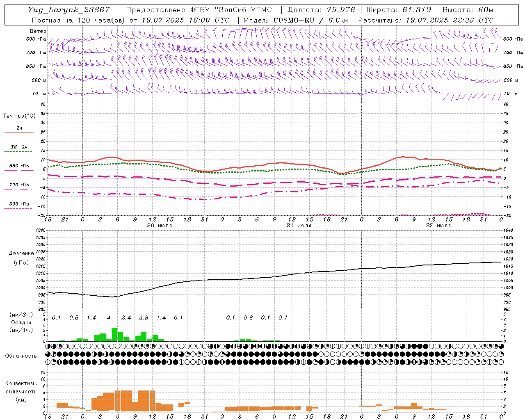The image size is (525, 420).
Task: Select the 'Широта: 61.319' header field
Action: click(x=399, y=10)
